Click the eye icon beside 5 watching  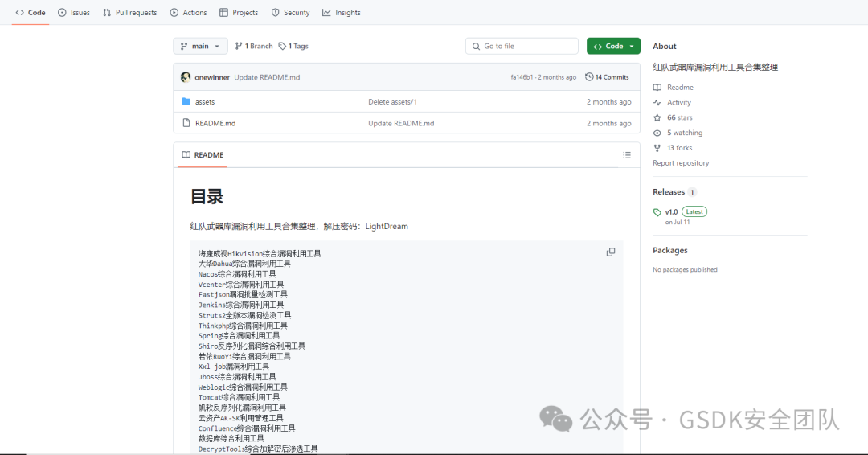tap(657, 133)
